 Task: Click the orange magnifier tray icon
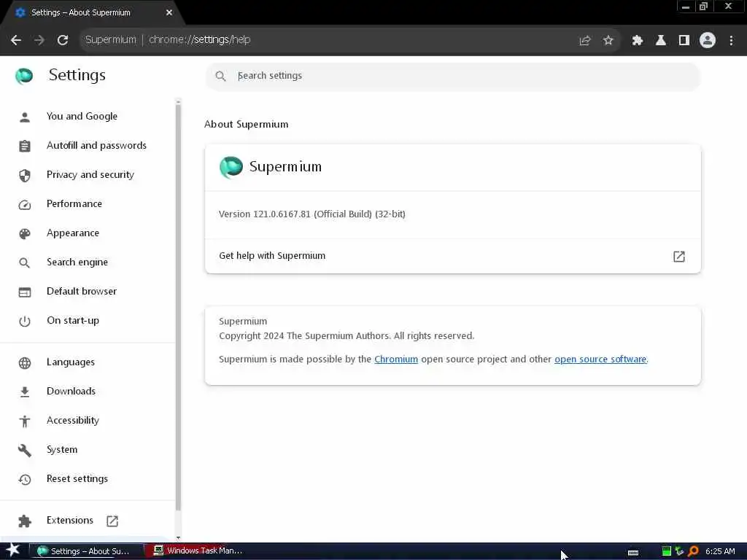693,551
